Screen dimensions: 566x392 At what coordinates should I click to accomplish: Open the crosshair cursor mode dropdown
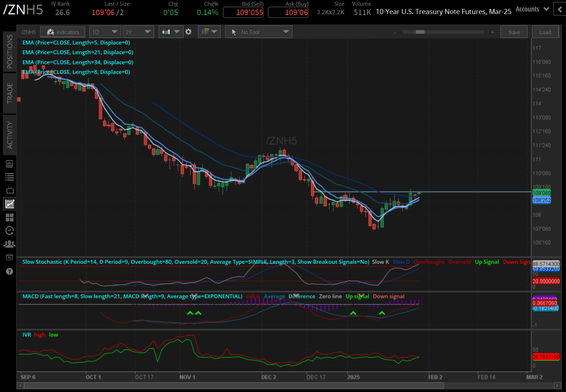pyautogui.click(x=209, y=32)
